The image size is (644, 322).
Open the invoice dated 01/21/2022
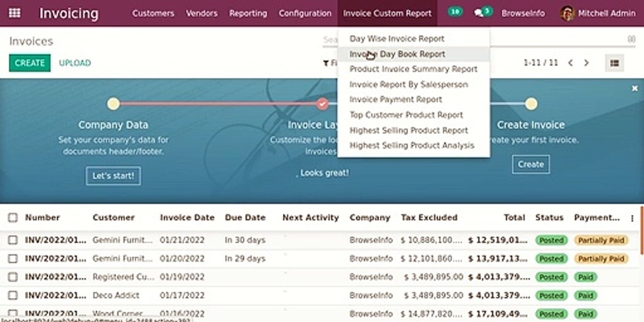320,240
